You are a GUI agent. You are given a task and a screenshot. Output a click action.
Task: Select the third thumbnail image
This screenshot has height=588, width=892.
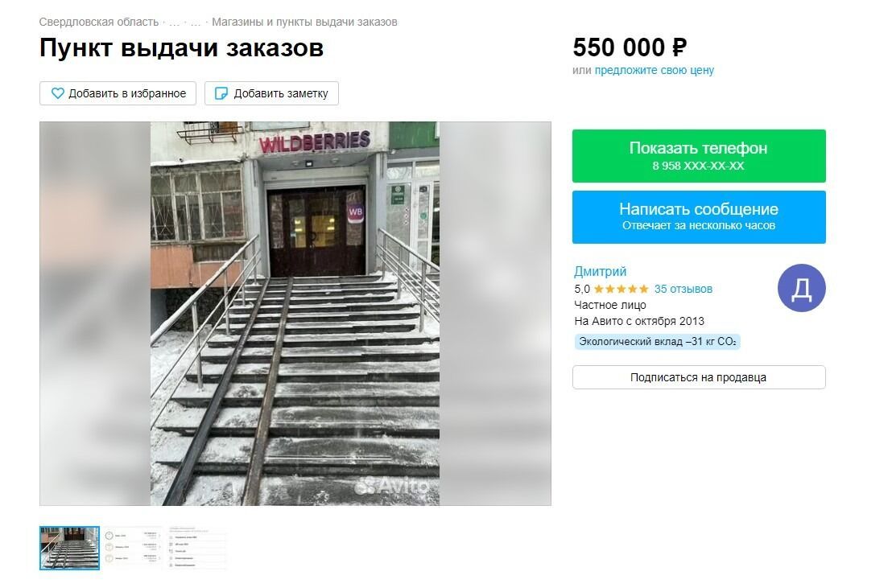tap(196, 548)
